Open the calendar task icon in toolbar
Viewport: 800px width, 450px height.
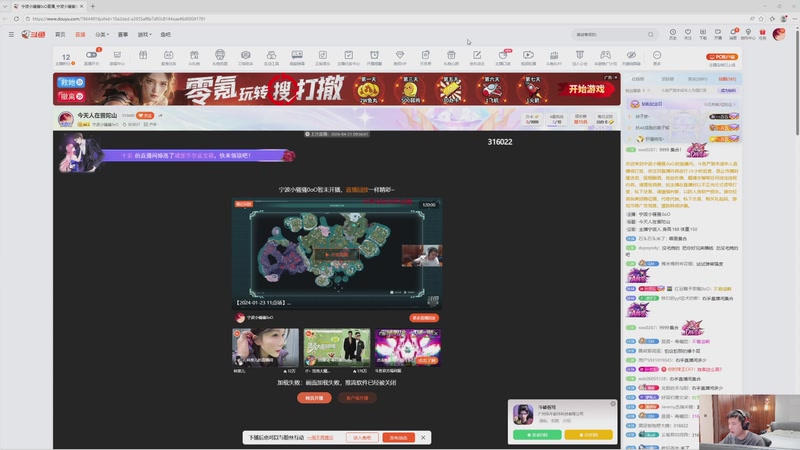tap(168, 55)
